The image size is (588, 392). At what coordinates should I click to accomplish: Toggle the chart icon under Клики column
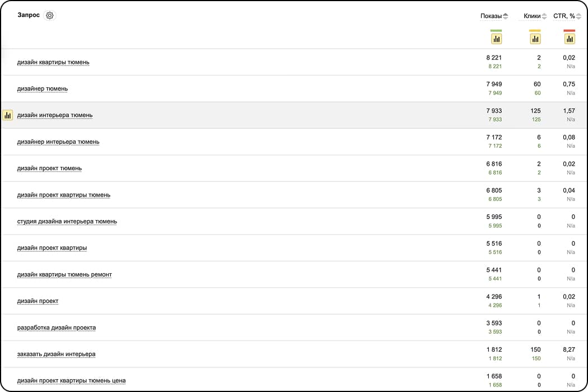coord(535,39)
